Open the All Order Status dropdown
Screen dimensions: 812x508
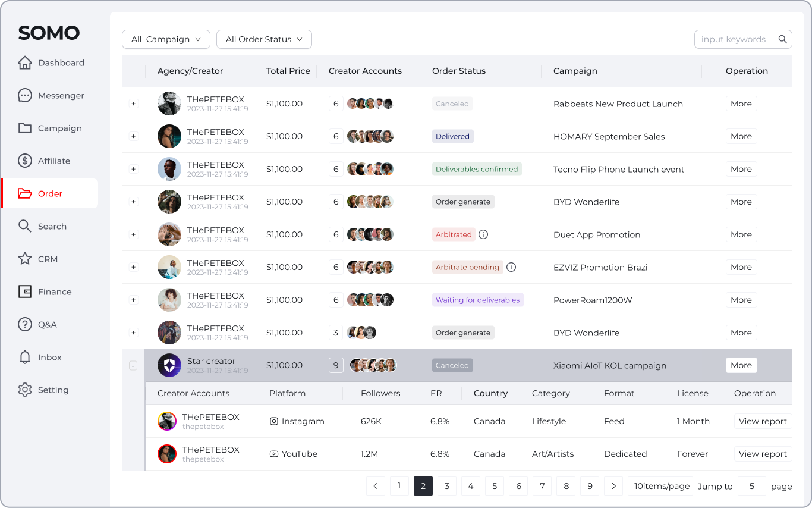[264, 39]
